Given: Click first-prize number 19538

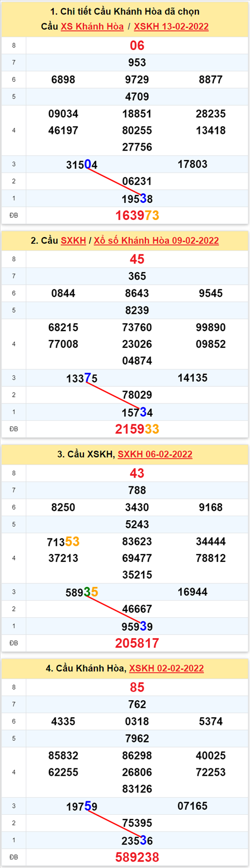Looking at the screenshot, I should tap(137, 199).
